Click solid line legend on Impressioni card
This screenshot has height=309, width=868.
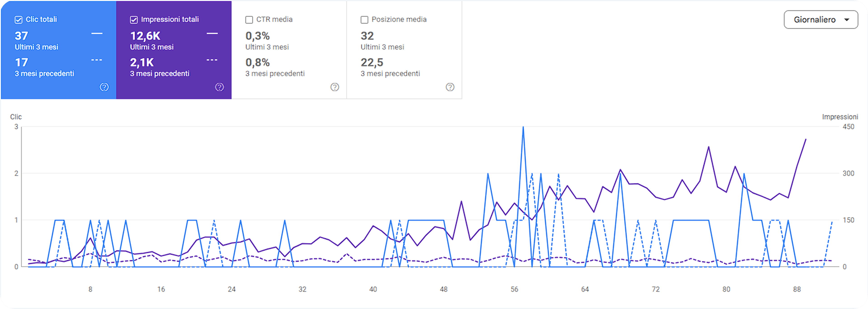(x=212, y=33)
